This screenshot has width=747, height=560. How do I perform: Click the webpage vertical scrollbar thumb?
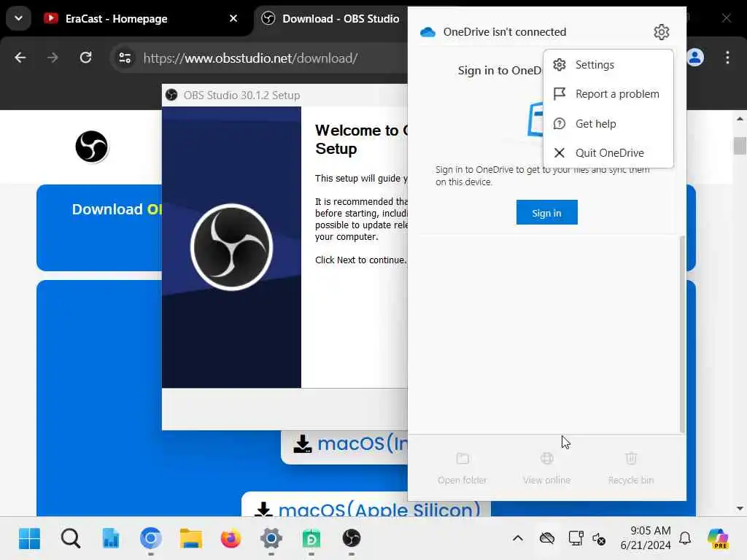[740, 146]
